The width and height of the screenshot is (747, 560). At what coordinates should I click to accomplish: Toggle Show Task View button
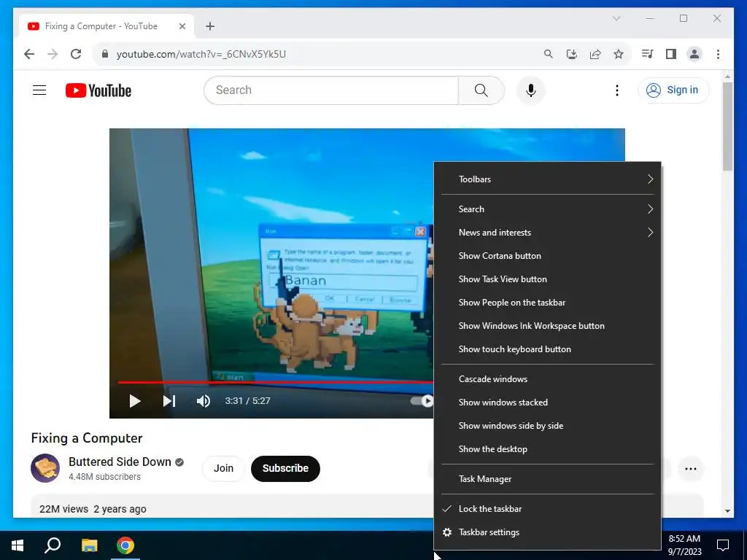click(547, 279)
